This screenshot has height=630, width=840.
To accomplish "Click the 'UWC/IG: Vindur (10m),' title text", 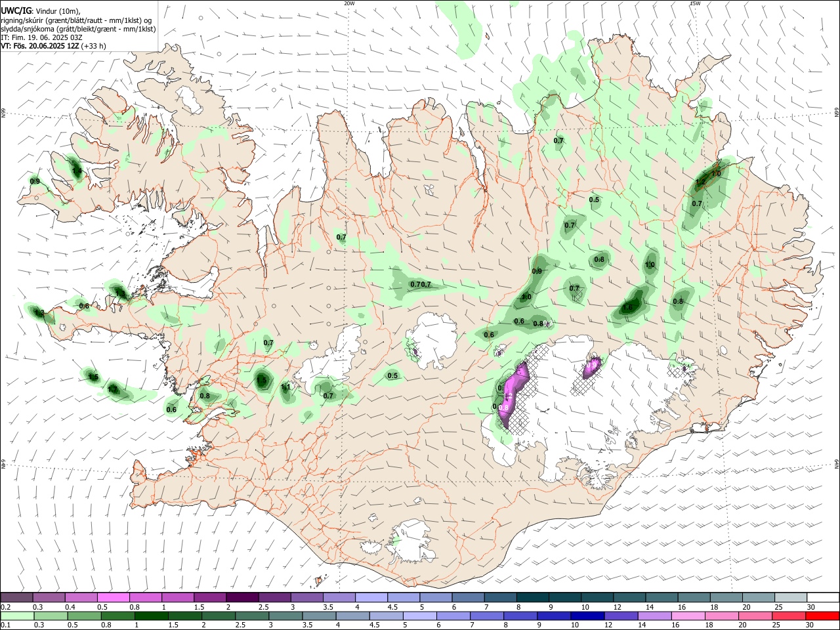I will coord(41,10).
